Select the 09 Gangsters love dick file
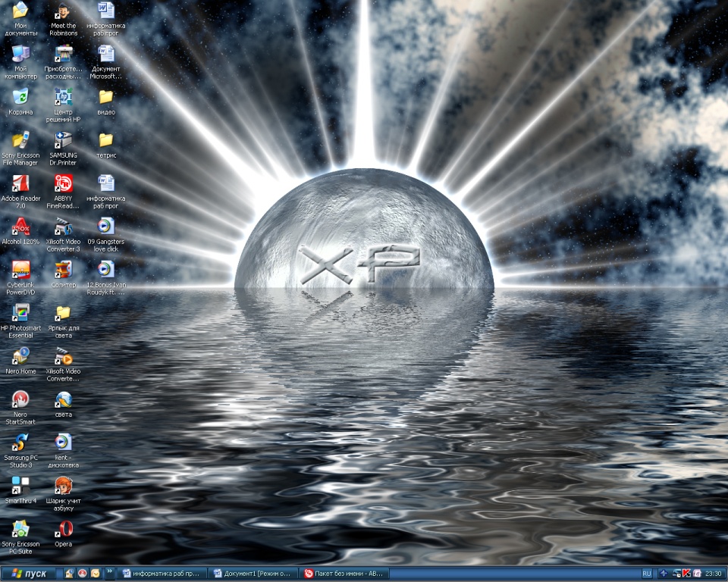The height and width of the screenshot is (582, 728). (x=106, y=236)
